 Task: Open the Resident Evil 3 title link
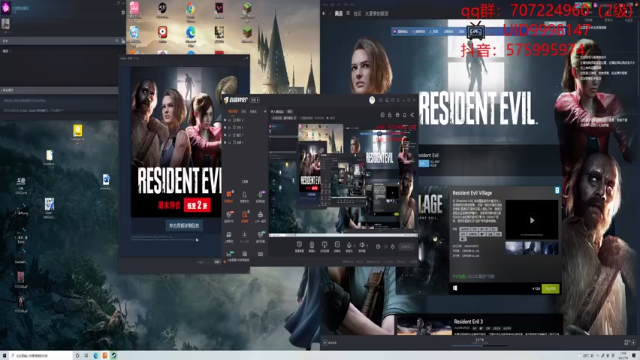468,322
